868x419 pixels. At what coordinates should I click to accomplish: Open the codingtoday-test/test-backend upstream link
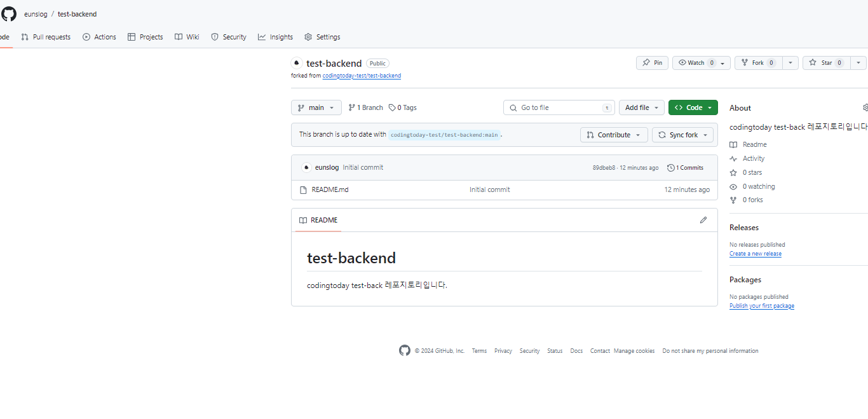(362, 76)
